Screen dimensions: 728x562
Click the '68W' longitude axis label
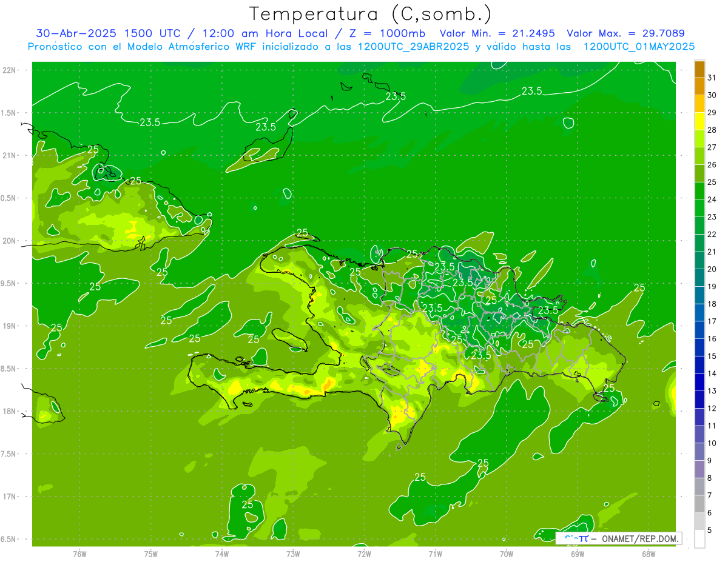pyautogui.click(x=649, y=554)
